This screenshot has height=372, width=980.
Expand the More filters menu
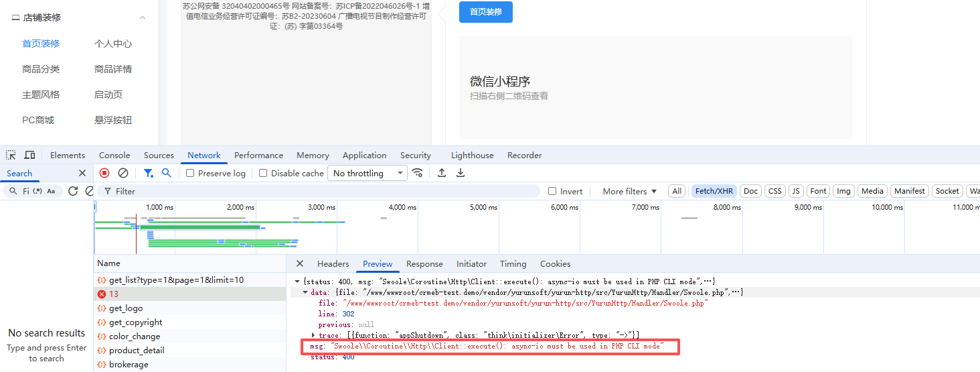click(629, 191)
